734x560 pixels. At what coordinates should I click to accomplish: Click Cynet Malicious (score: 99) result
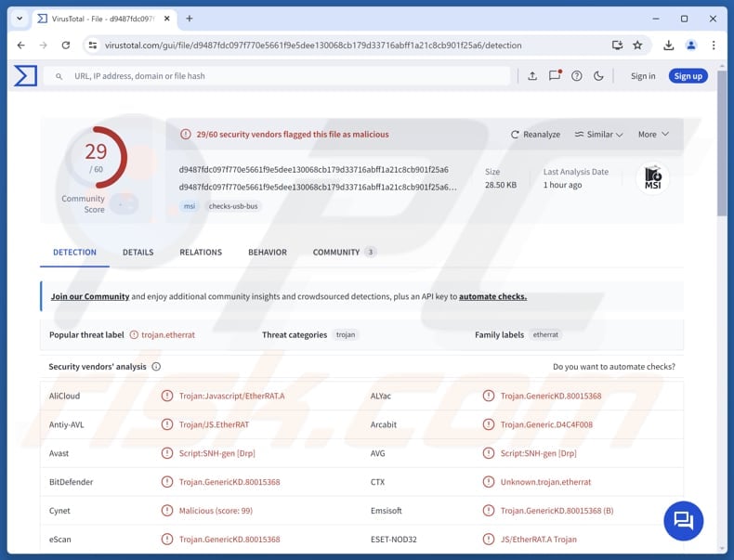(216, 511)
